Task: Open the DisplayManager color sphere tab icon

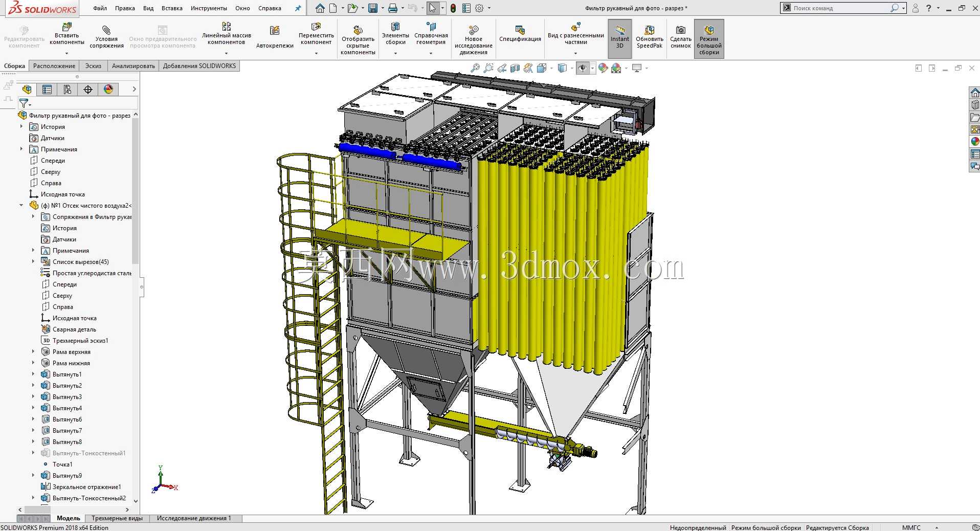Action: pyautogui.click(x=108, y=90)
